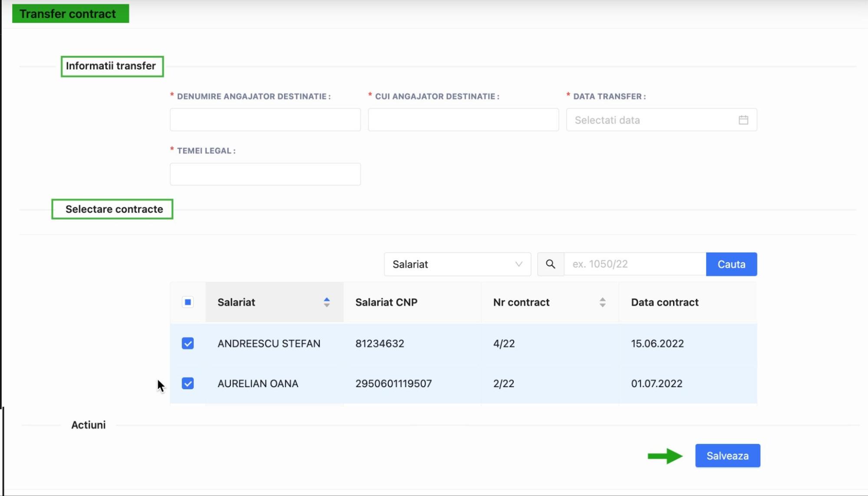Uncheck the AURELIAN OANA row checkbox

(x=188, y=384)
